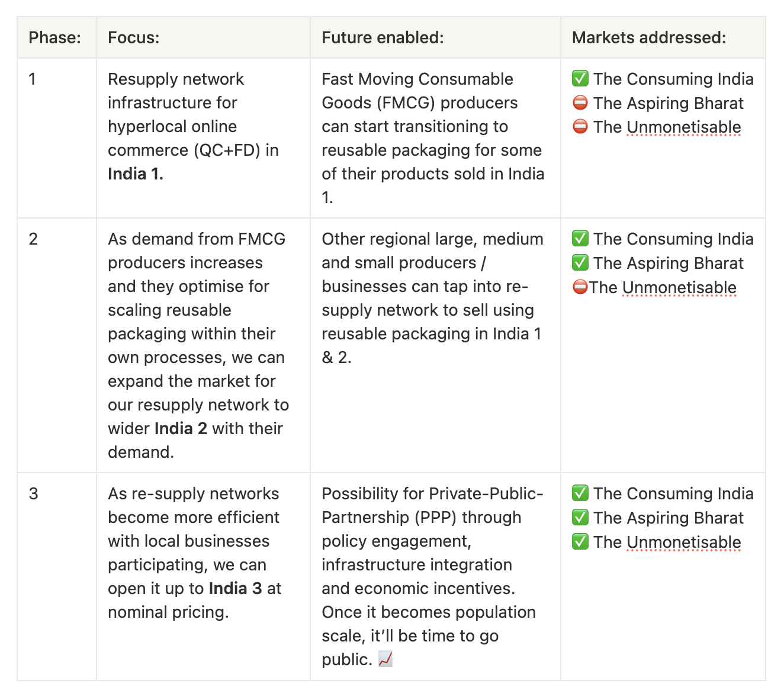Click green check beside Phase 1 Consuming India
The width and height of the screenshot is (784, 693).
[x=580, y=79]
